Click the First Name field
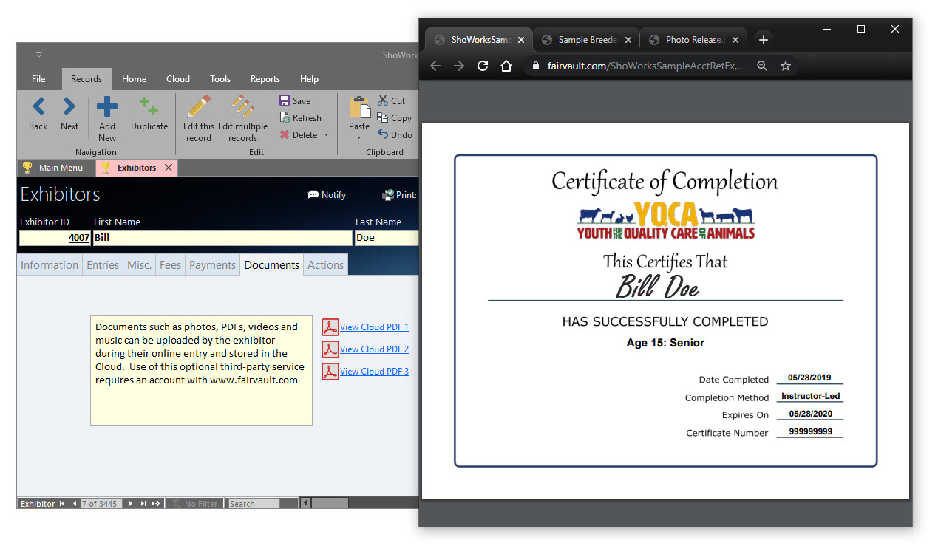This screenshot has width=938, height=560. [222, 238]
